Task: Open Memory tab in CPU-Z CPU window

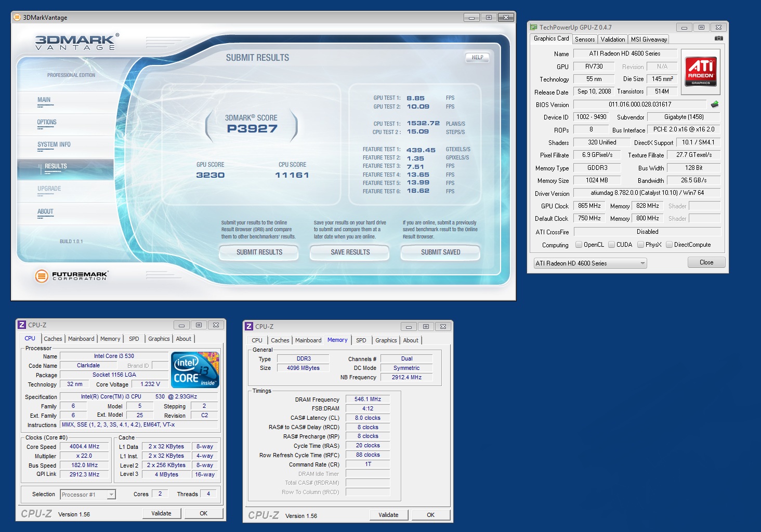Action: (x=110, y=339)
